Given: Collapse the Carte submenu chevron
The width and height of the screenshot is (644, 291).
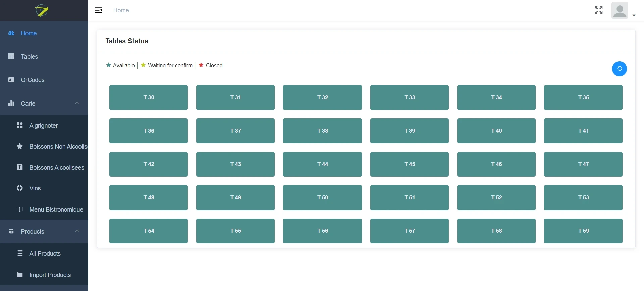Looking at the screenshot, I should tap(77, 103).
